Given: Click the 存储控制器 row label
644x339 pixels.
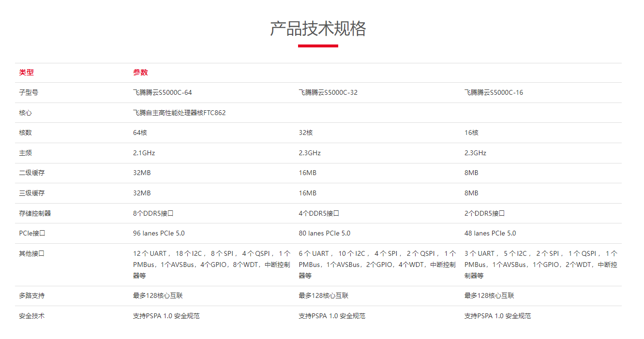Looking at the screenshot, I should [x=35, y=213].
